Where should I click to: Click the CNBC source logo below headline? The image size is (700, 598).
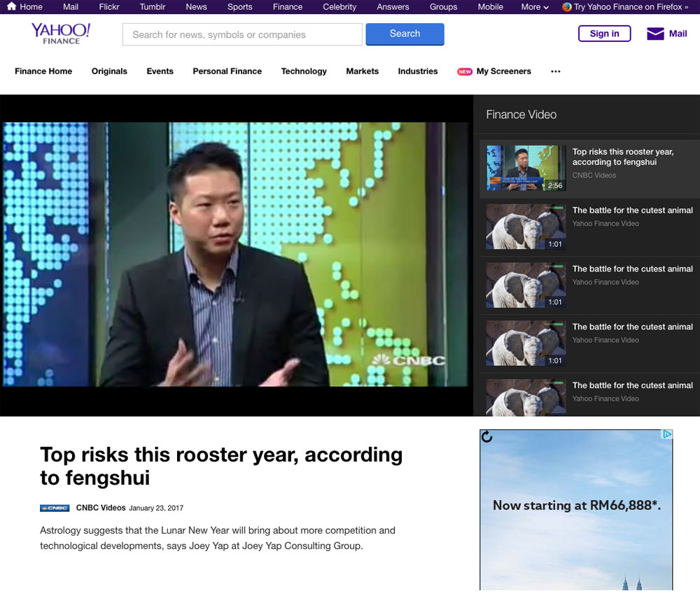click(x=55, y=508)
